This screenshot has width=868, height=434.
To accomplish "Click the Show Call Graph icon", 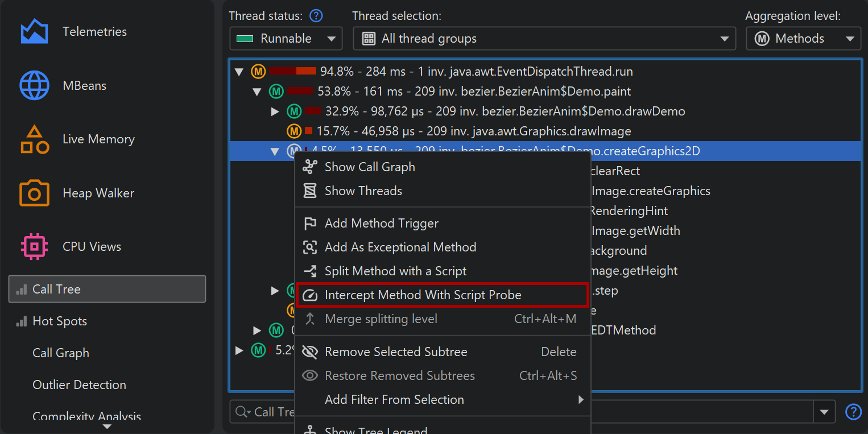I will click(x=310, y=167).
